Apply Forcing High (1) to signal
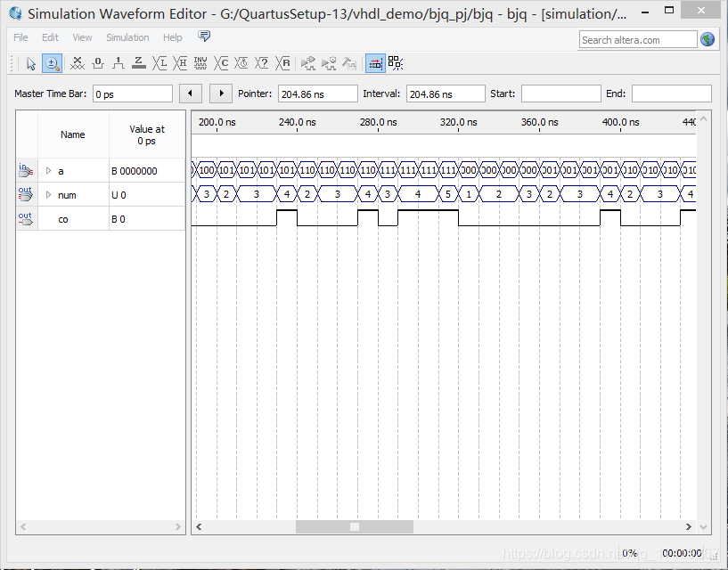Screen dimensions: 728x570 pos(119,63)
